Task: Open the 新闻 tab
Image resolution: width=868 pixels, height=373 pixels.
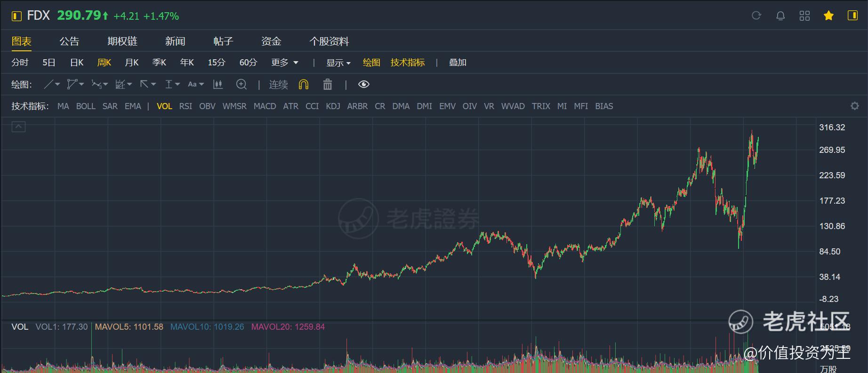Action: (175, 41)
